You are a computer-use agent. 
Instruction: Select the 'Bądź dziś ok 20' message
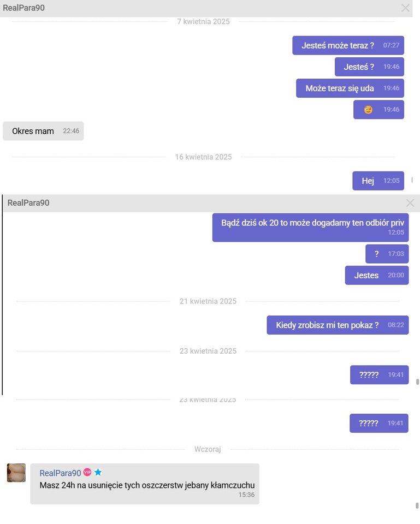click(310, 228)
